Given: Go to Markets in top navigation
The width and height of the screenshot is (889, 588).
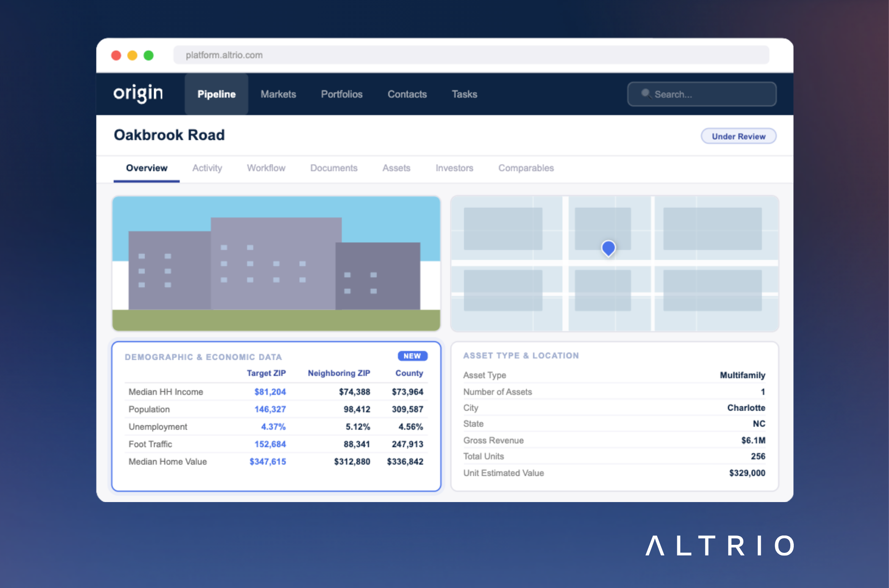Looking at the screenshot, I should pos(278,94).
